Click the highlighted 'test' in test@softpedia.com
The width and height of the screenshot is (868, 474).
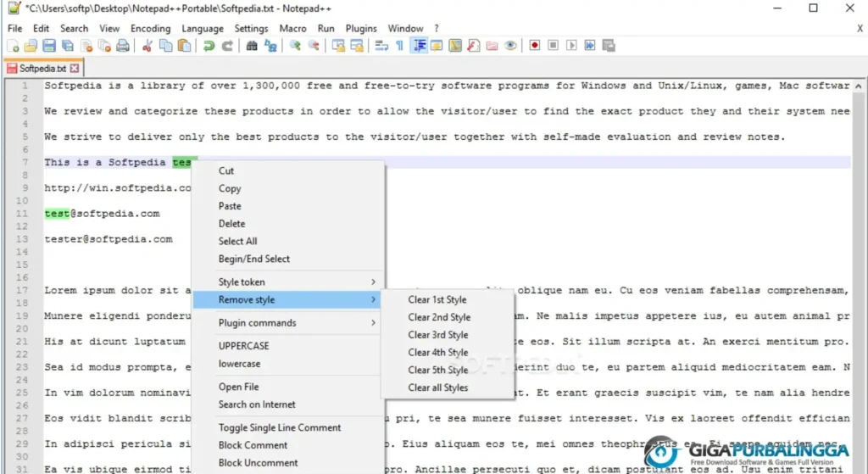pyautogui.click(x=57, y=214)
